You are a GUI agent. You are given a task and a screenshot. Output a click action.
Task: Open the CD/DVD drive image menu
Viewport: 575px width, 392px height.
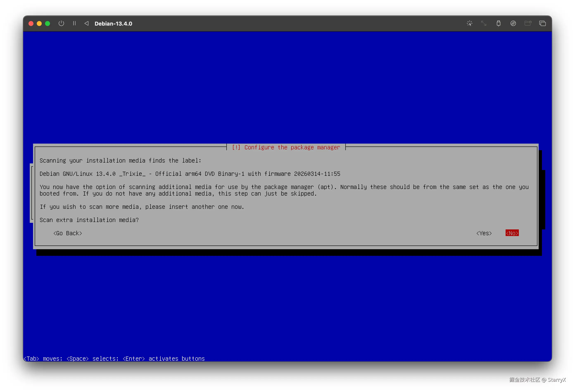point(513,24)
